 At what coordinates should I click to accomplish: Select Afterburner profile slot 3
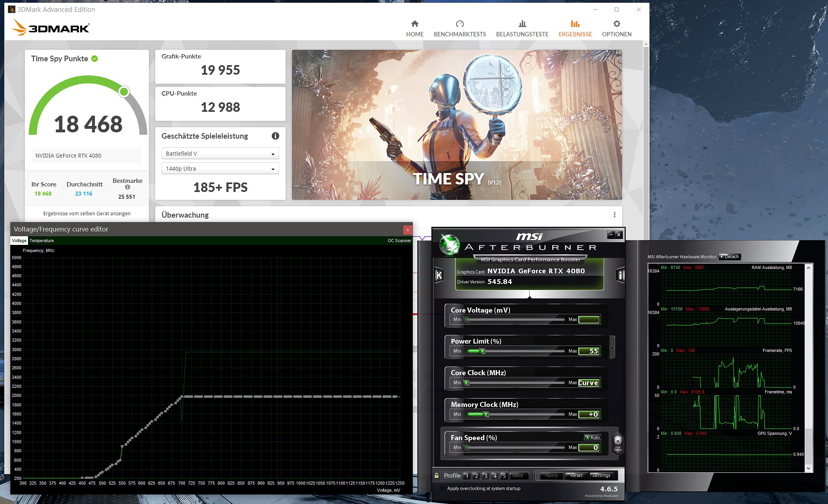(x=486, y=476)
